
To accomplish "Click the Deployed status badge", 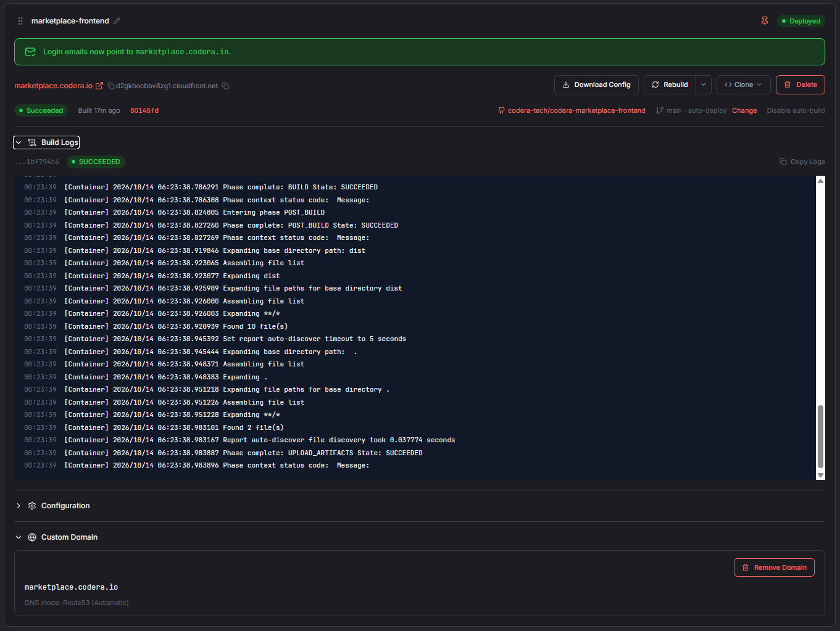I will click(800, 21).
